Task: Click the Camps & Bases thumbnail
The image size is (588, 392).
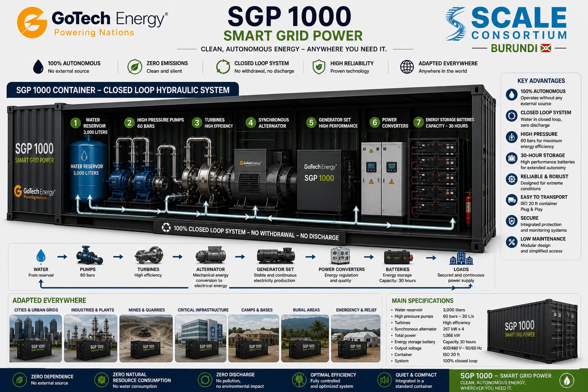Action: tap(253, 338)
